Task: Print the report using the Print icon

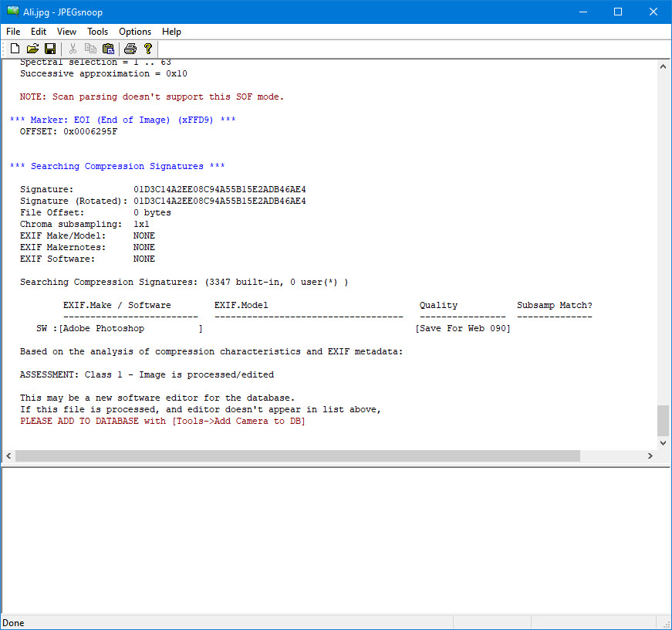Action: [x=130, y=47]
